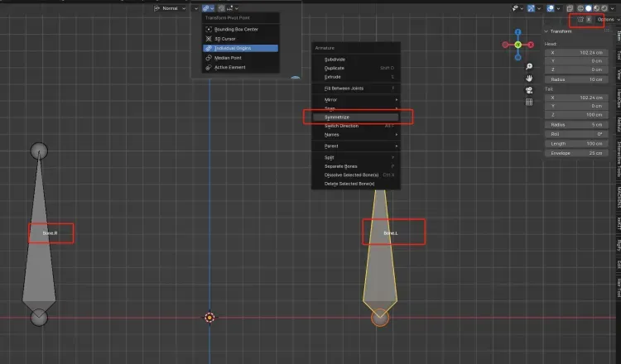Click Split in the Armature menu
The height and width of the screenshot is (364, 621).
(356, 157)
